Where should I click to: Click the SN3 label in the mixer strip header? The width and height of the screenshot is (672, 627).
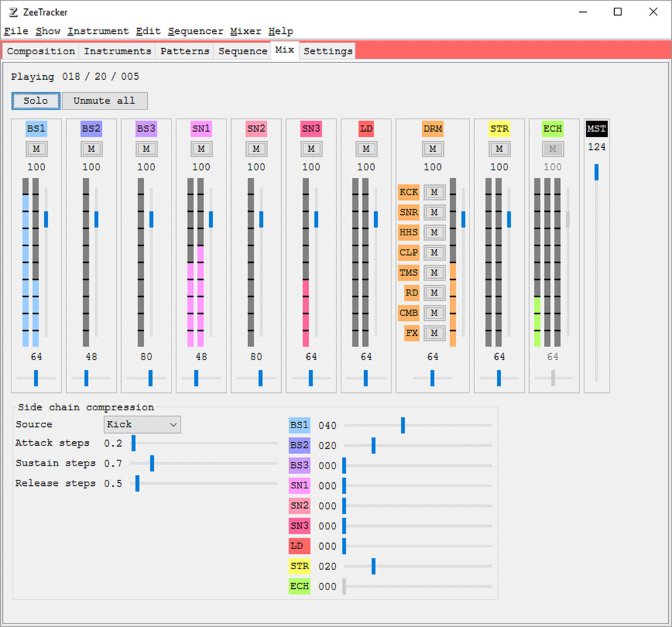pyautogui.click(x=311, y=129)
